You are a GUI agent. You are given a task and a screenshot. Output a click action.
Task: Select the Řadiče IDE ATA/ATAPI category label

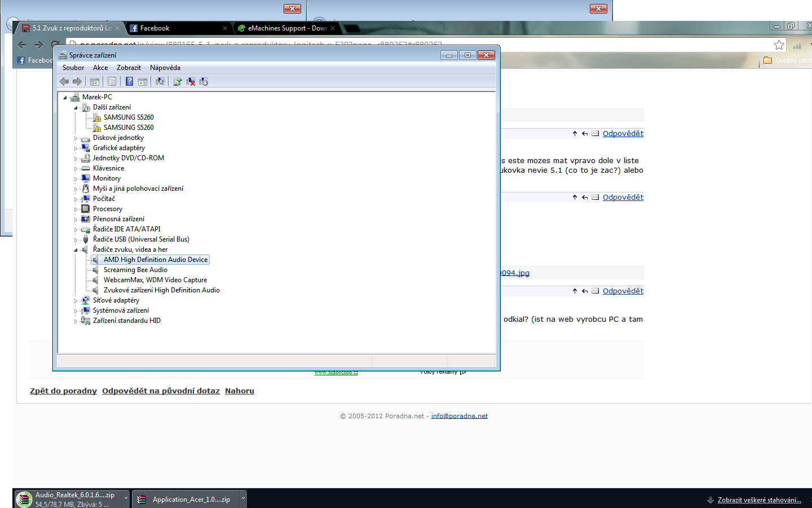coord(127,229)
